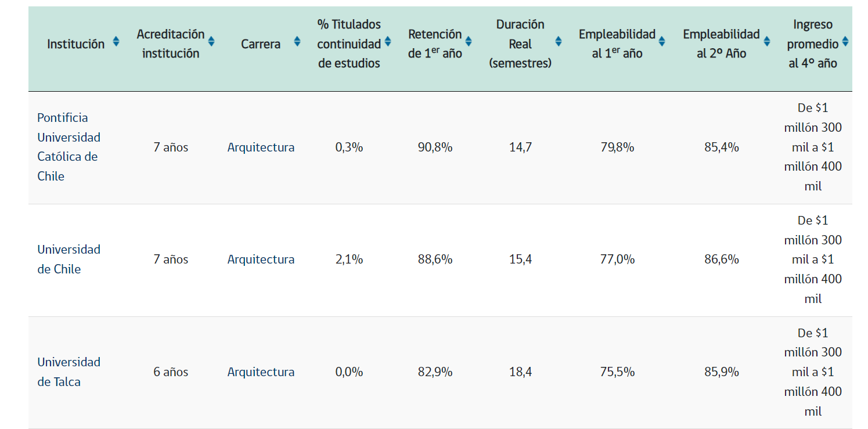Click the 18,4 duration value for Talca
Viewport: 868px width, 429px height.
[520, 372]
